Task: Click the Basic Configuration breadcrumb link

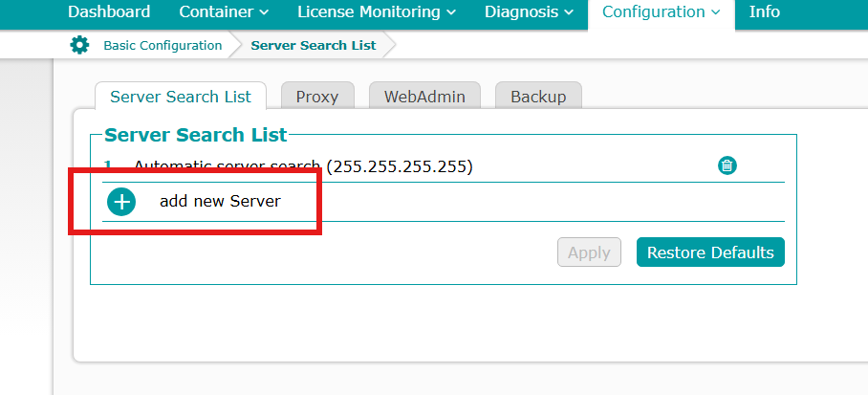Action: pos(163,45)
